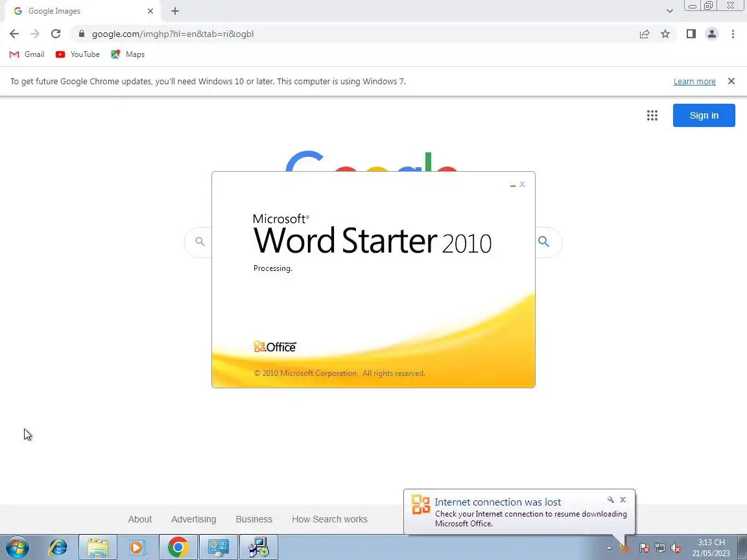Reload the Google Images page

point(56,34)
